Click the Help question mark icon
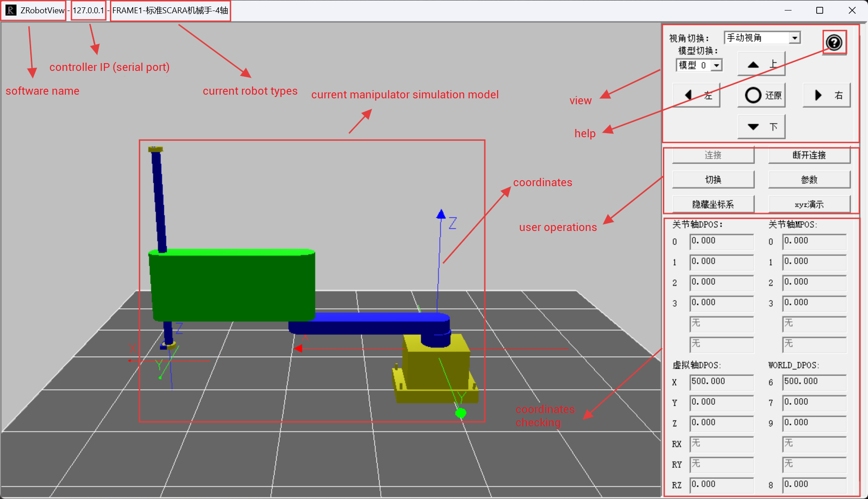Image resolution: width=868 pixels, height=499 pixels. click(834, 43)
